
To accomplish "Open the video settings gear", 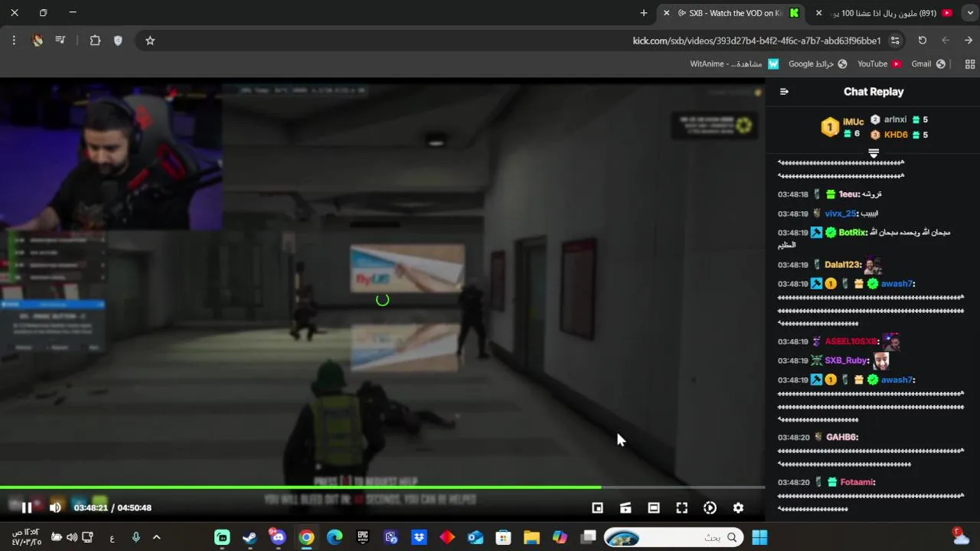I will pos(738,507).
